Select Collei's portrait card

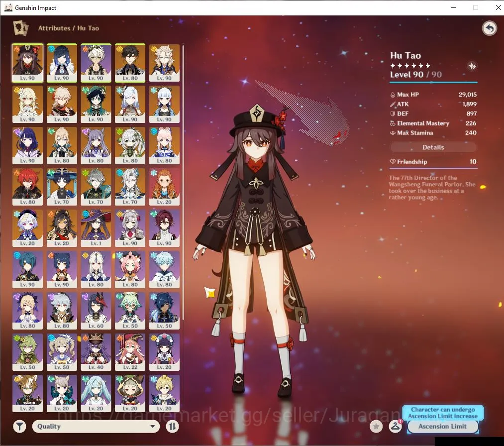click(x=28, y=352)
